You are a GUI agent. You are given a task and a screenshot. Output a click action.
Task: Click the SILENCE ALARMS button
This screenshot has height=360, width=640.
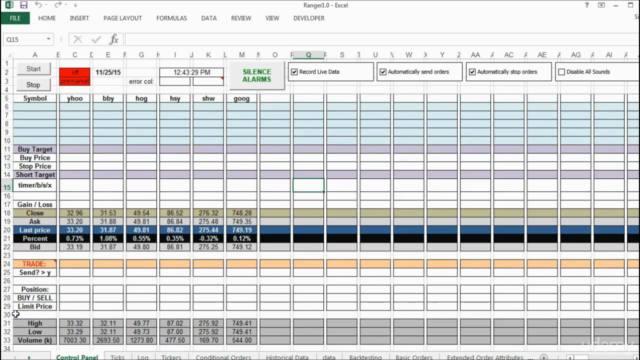tap(257, 76)
